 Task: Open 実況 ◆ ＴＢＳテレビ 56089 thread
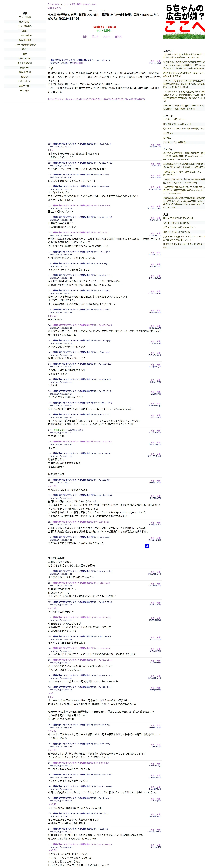pyautogui.click(x=176, y=223)
